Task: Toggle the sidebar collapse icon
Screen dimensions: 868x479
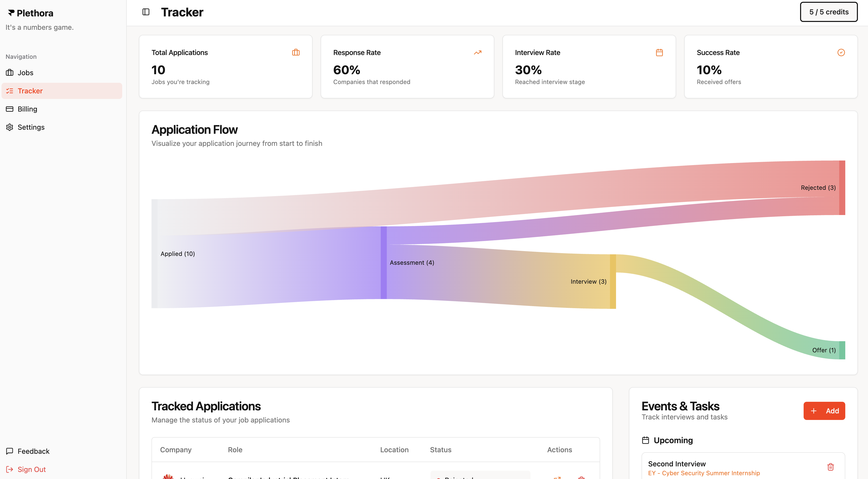Action: pyautogui.click(x=146, y=12)
